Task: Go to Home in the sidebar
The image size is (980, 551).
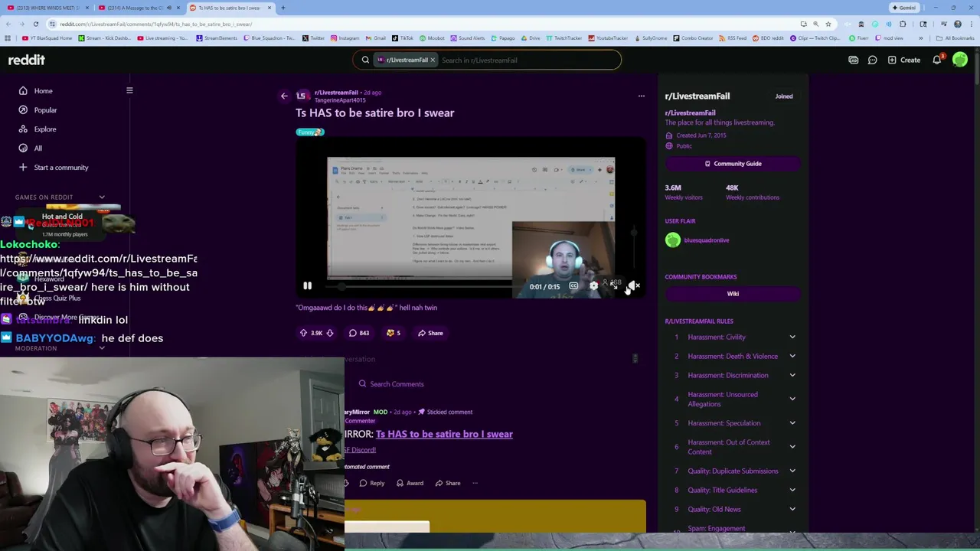Action: pyautogui.click(x=43, y=91)
